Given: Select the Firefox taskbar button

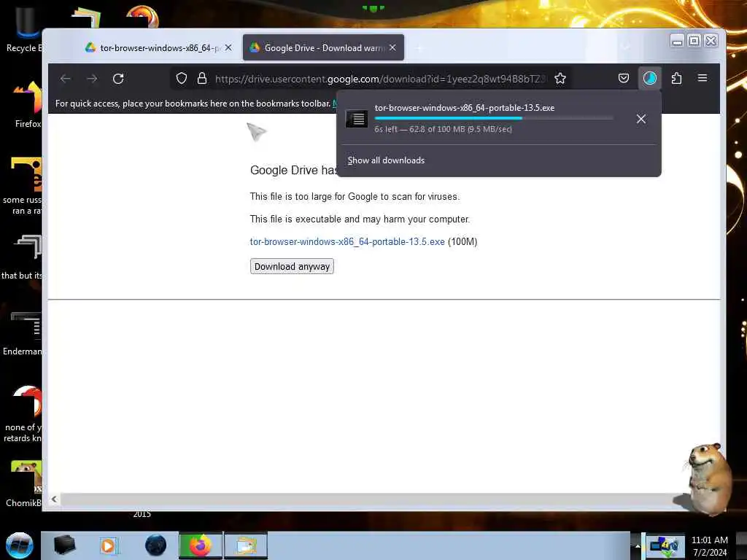Looking at the screenshot, I should pos(201,545).
